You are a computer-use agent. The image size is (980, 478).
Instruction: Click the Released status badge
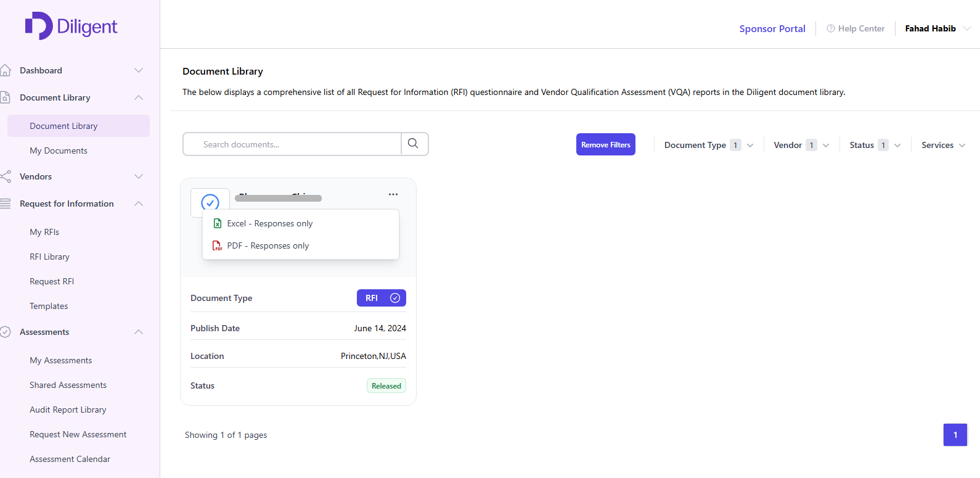pos(386,385)
